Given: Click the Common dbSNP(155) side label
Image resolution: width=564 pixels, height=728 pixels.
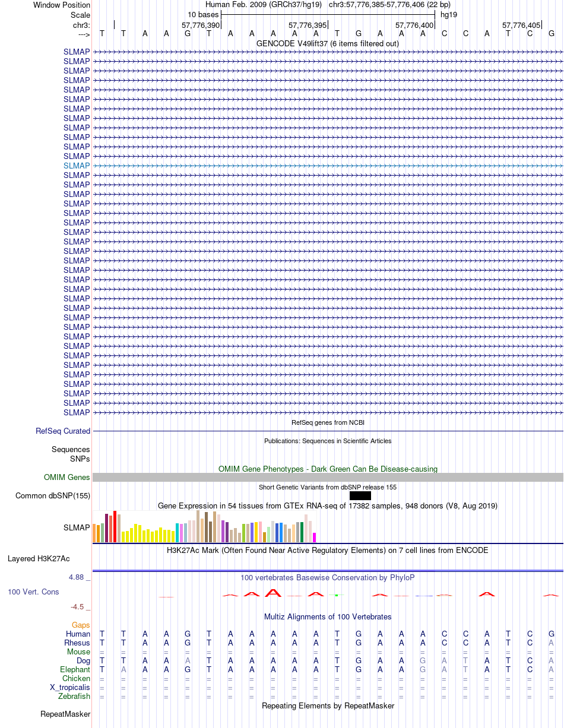Looking at the screenshot, I should click(x=53, y=495).
